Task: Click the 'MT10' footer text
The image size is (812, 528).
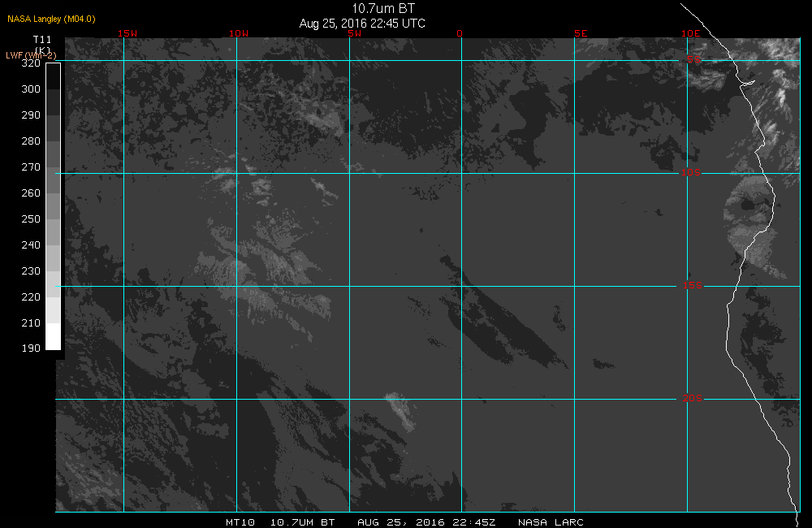Action: [240, 522]
